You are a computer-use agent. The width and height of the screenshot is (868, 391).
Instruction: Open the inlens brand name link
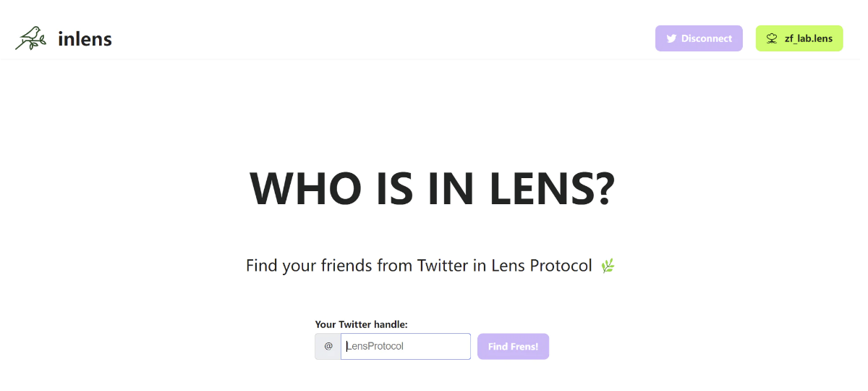click(85, 38)
